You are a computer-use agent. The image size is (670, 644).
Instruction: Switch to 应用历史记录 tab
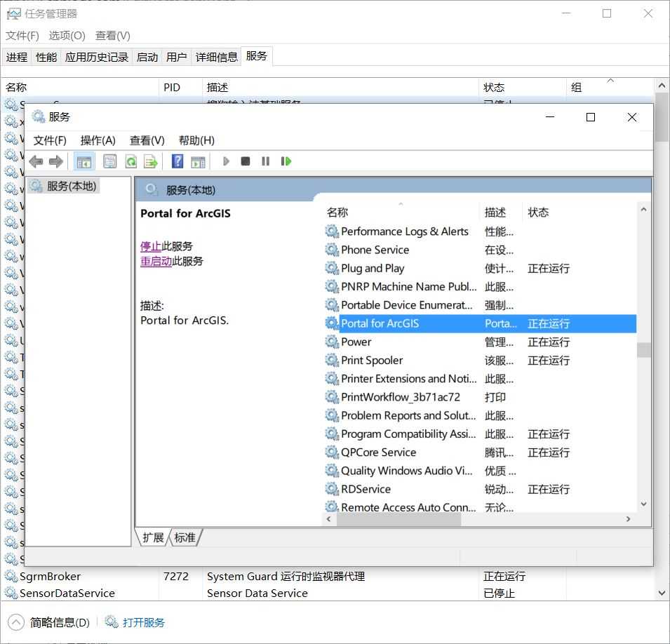click(x=97, y=57)
